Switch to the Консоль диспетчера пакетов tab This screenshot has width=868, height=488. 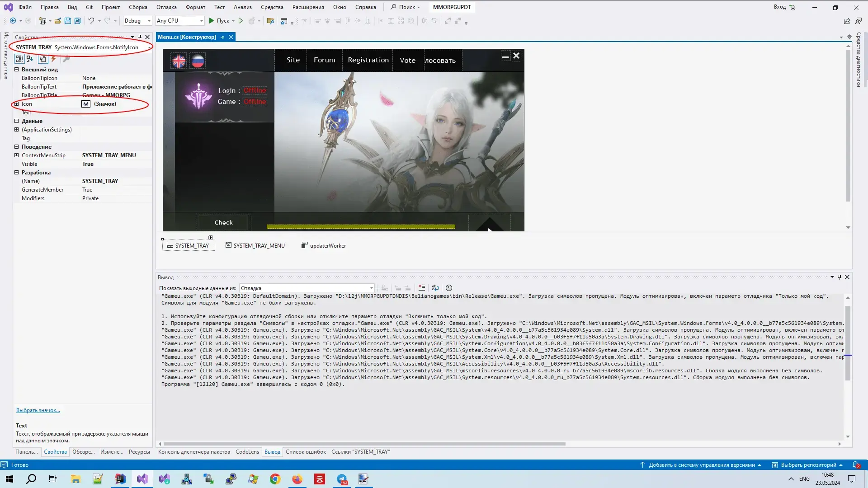point(194,452)
